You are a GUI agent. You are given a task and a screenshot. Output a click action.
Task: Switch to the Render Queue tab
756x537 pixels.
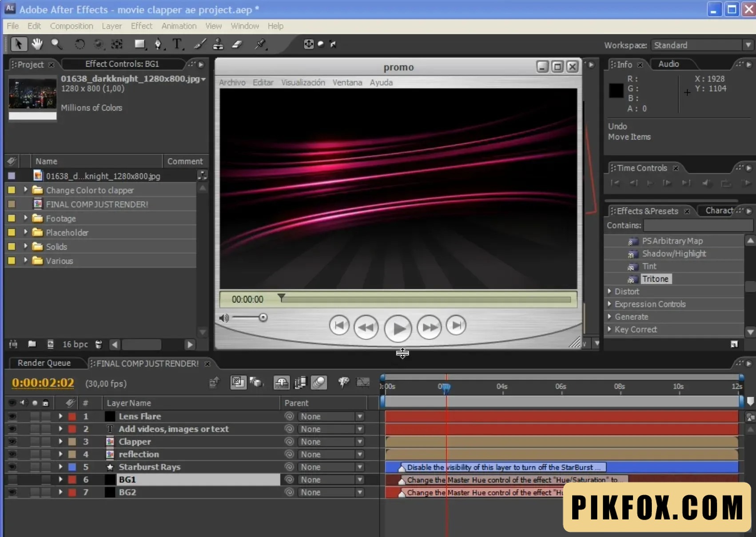(44, 363)
